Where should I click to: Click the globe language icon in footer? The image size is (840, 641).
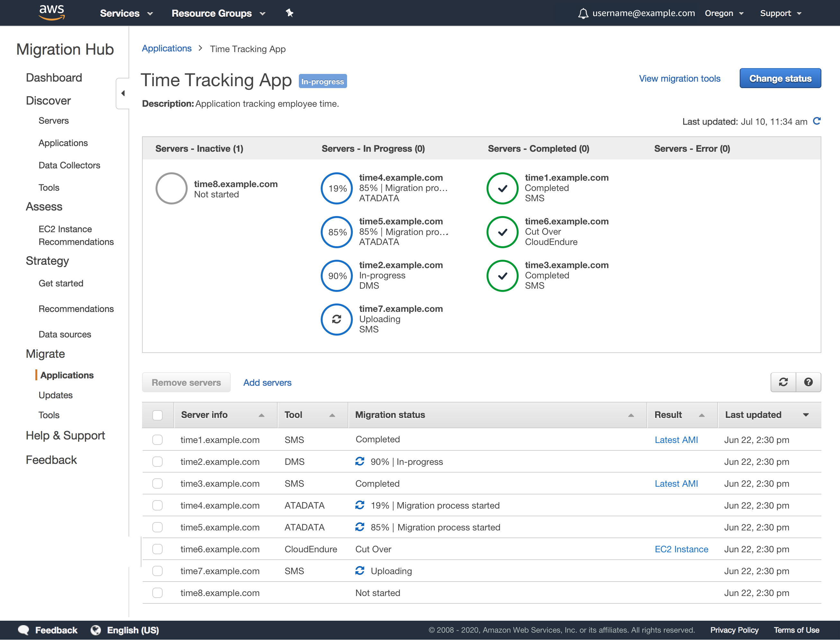[x=96, y=630]
